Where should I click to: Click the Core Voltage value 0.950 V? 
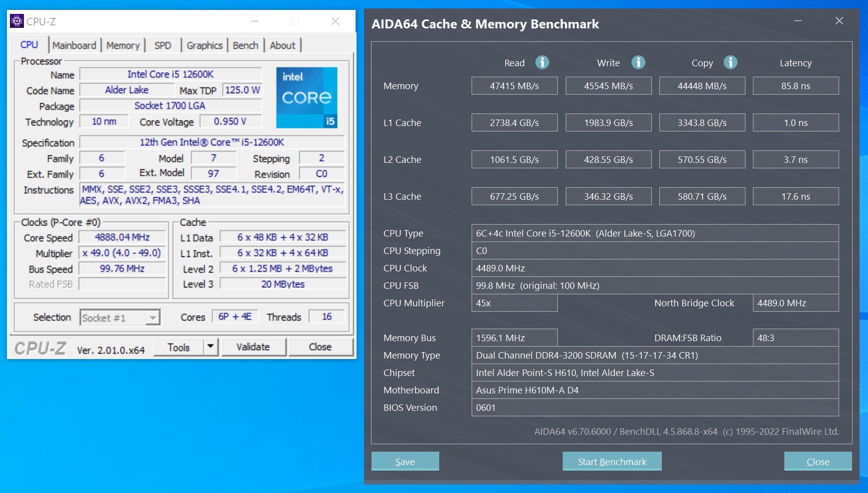230,122
